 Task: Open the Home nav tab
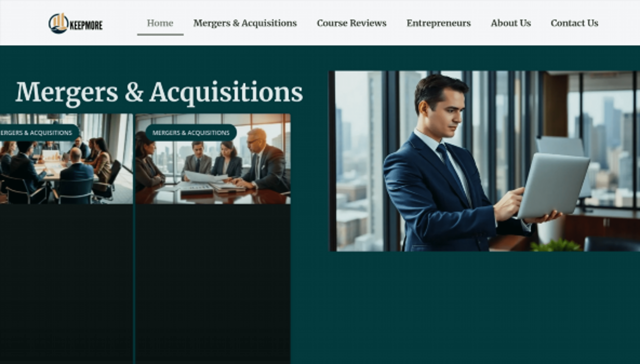pos(160,23)
